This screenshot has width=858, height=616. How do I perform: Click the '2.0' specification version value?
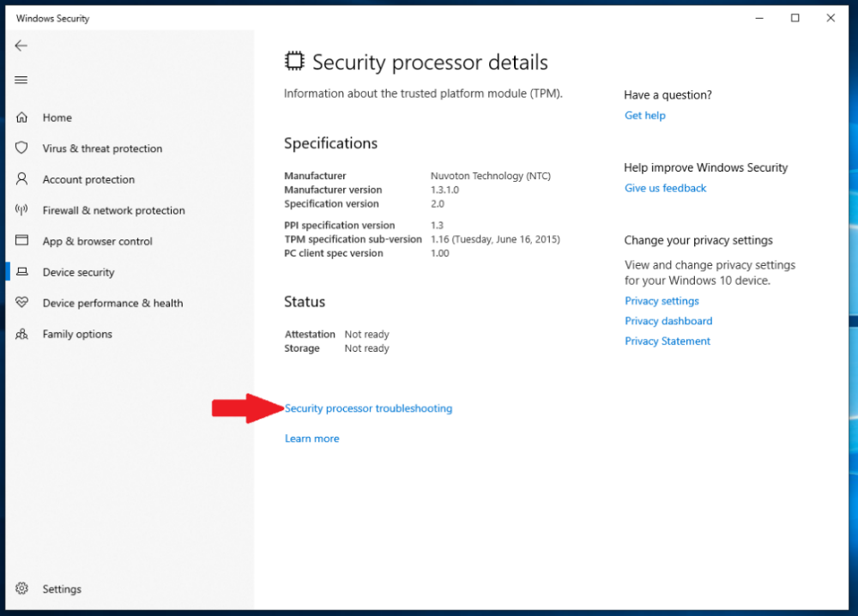tap(438, 203)
